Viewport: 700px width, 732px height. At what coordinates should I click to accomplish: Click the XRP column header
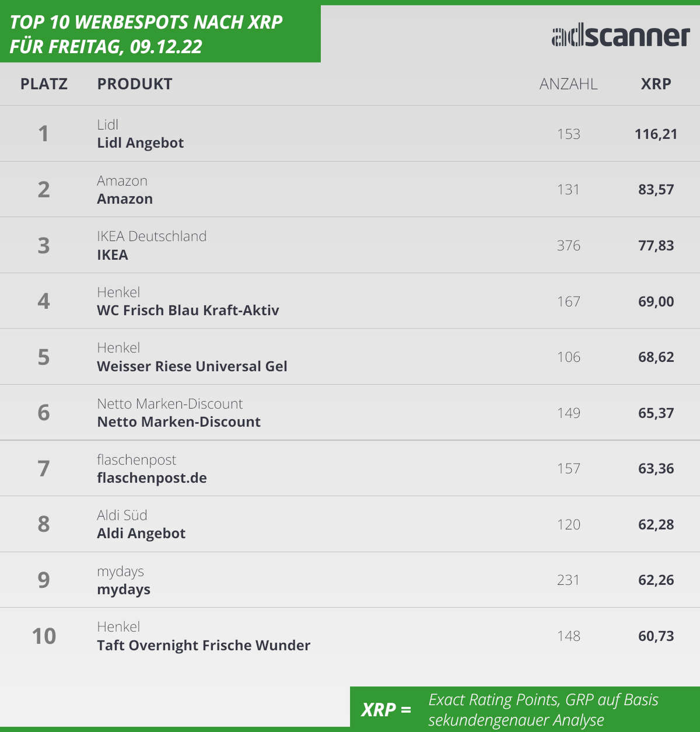[x=656, y=84]
